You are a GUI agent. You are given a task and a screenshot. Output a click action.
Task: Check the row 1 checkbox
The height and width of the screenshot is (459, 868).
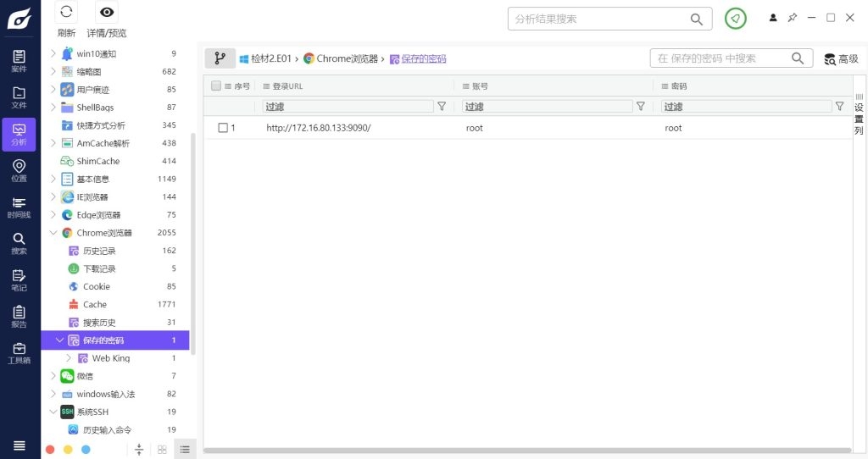[x=223, y=128]
